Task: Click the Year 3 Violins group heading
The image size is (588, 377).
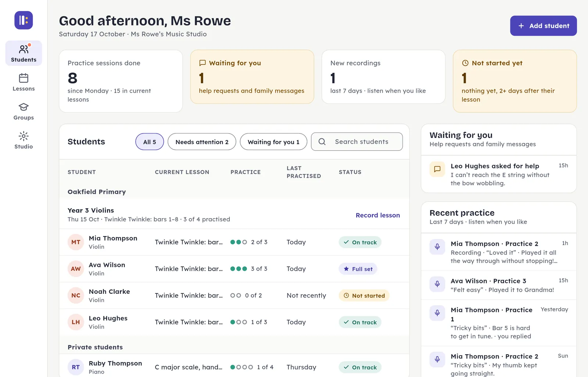Action: (91, 210)
